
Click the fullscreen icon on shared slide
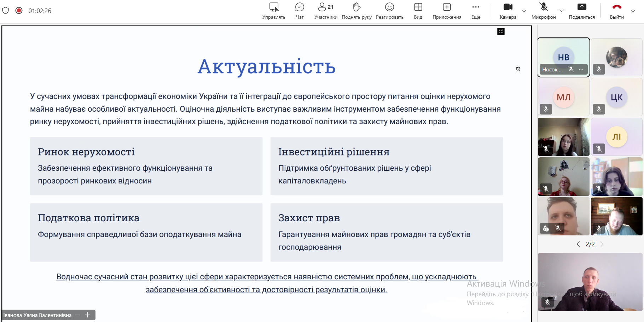(501, 32)
